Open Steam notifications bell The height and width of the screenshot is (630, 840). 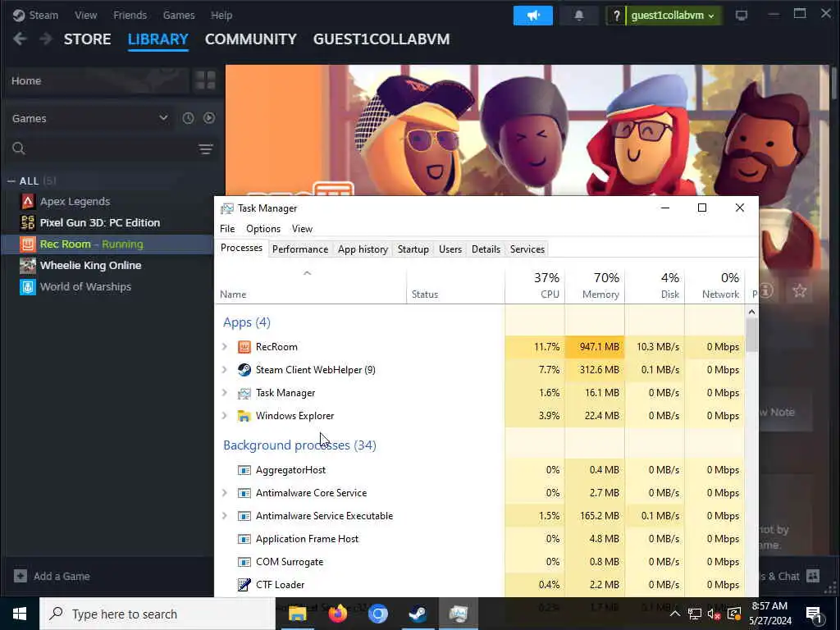click(578, 16)
